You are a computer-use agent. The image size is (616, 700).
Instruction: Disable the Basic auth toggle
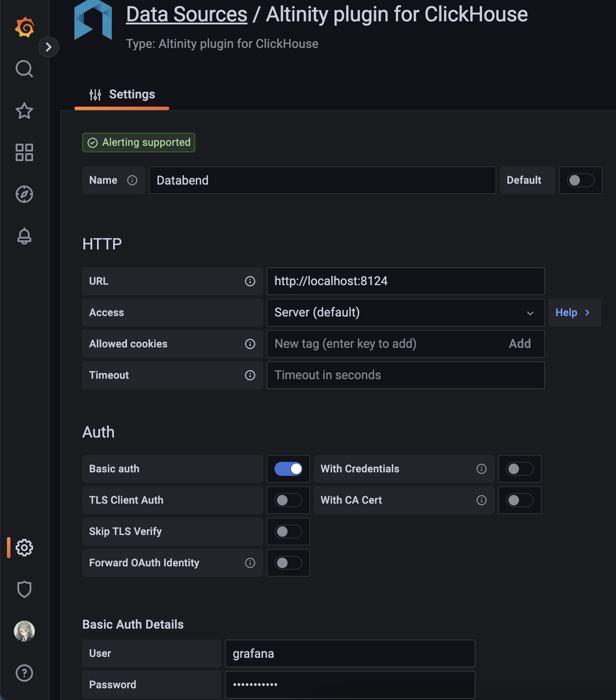288,469
